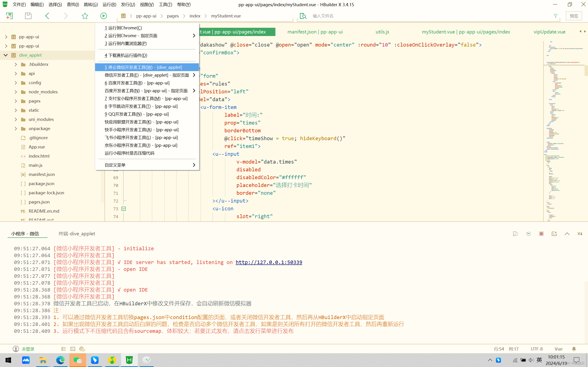588x367 pixels.
Task: Click the HBuilder X icon in Windows taskbar
Action: click(129, 360)
